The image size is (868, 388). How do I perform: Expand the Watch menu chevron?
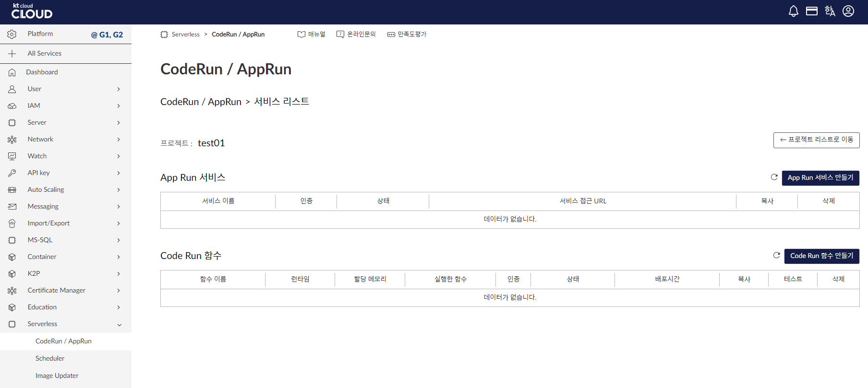tap(119, 156)
